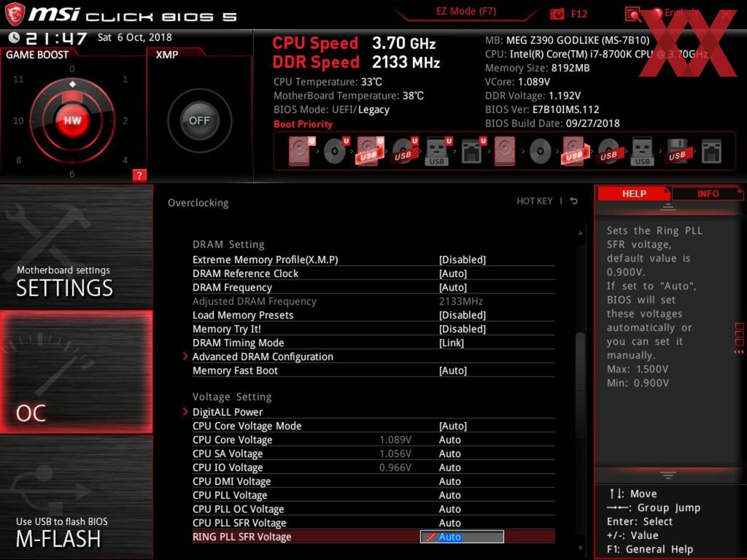Select the UEFI CD/DVD boot device icon
The height and width of the screenshot is (560, 747).
[336, 151]
